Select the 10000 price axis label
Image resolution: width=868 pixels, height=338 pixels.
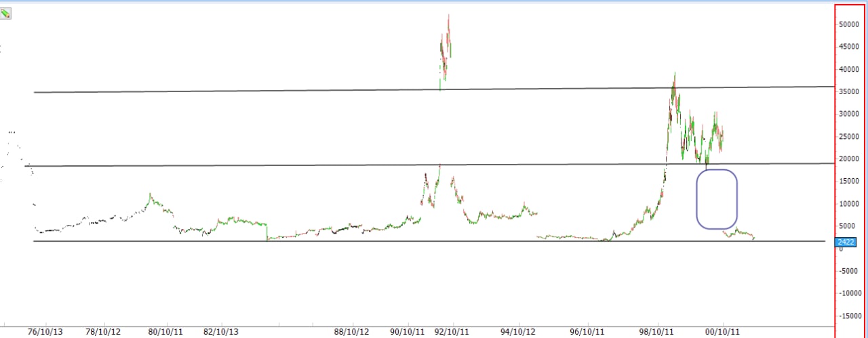[850, 203]
